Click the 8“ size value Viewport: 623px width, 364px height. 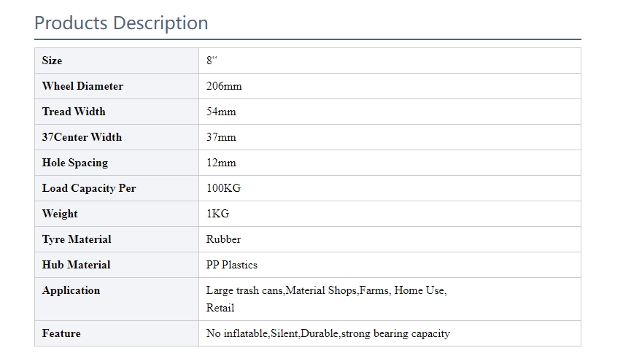[x=212, y=61]
